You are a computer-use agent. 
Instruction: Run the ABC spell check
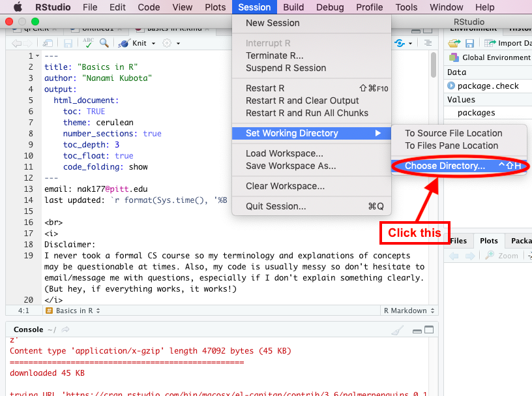pos(88,43)
